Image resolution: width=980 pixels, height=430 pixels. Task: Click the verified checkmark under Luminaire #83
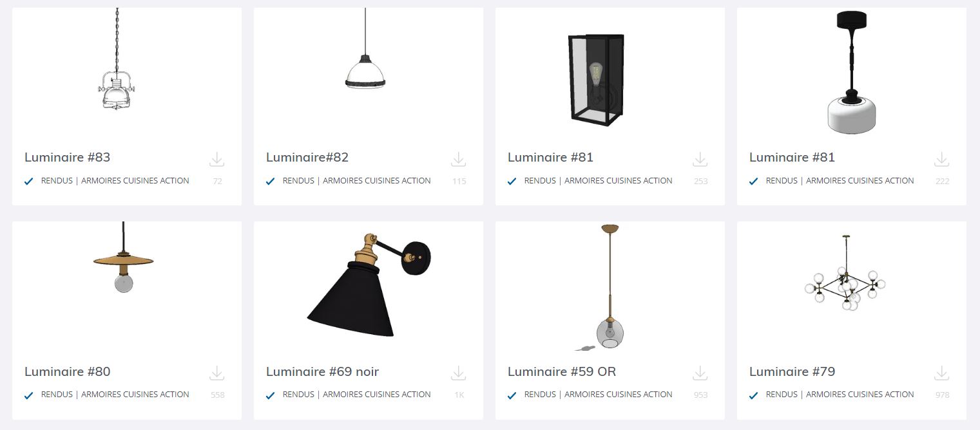(29, 182)
